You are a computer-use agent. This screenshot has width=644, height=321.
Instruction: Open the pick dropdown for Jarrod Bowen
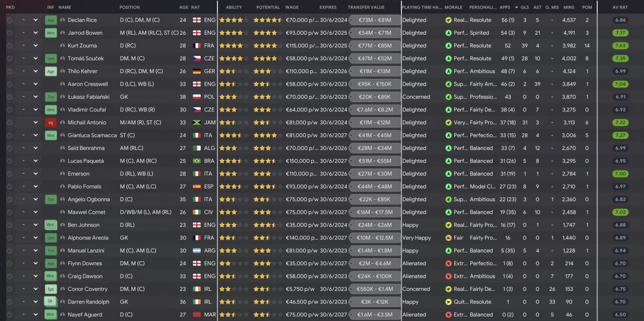click(x=36, y=33)
